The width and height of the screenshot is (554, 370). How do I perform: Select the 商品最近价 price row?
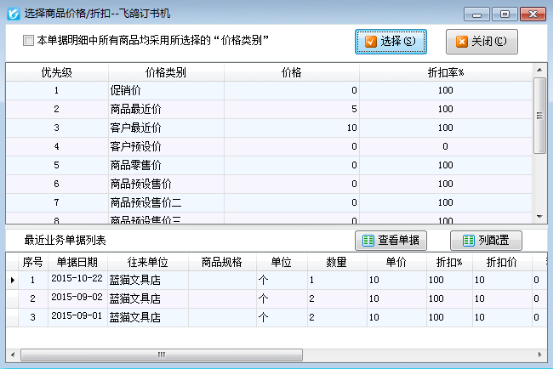point(270,109)
